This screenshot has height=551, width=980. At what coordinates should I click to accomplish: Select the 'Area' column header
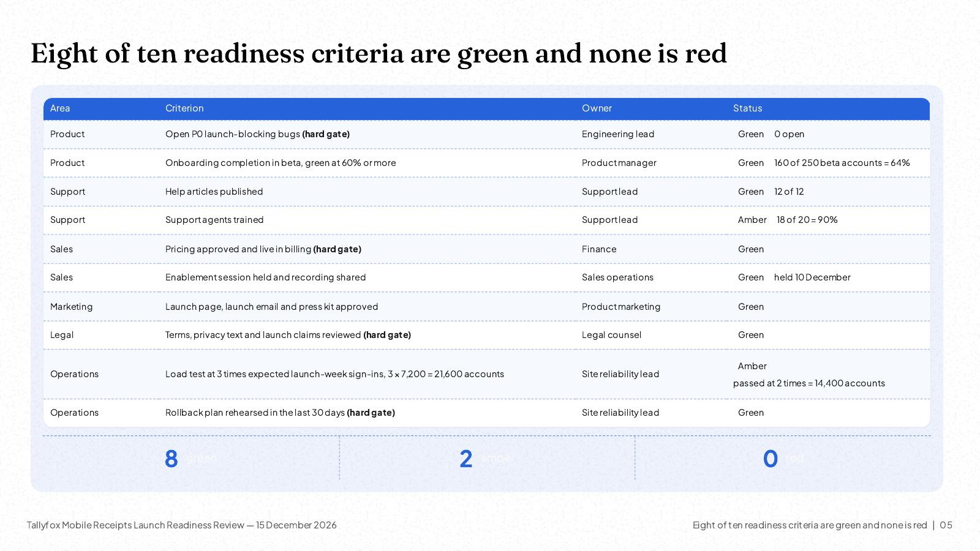(x=60, y=108)
